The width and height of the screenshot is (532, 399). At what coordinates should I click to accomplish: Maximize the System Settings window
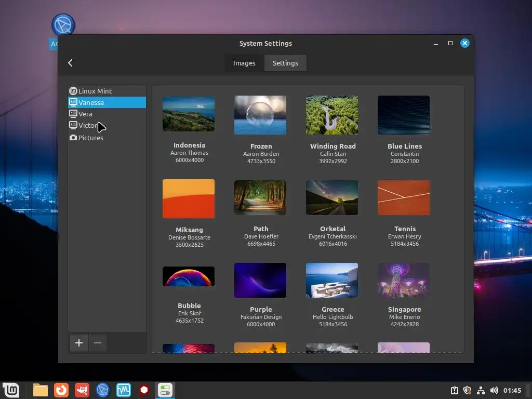tap(450, 43)
